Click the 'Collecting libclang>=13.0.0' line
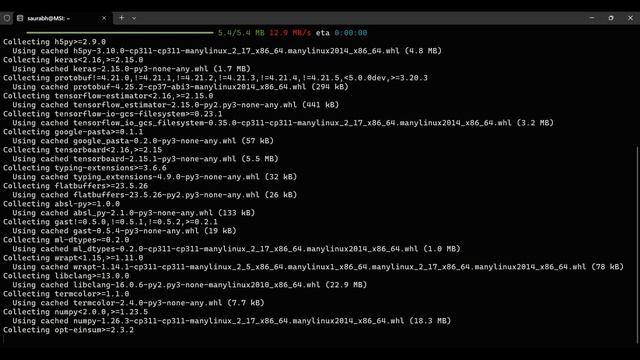 click(x=66, y=276)
